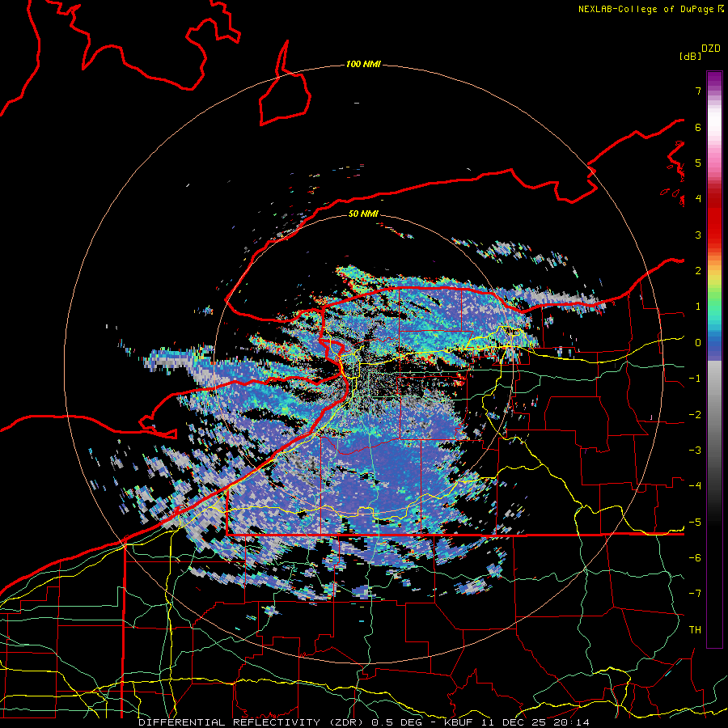The image size is (728, 728).
Task: Click the 2 value on the color scale
Action: [x=698, y=271]
